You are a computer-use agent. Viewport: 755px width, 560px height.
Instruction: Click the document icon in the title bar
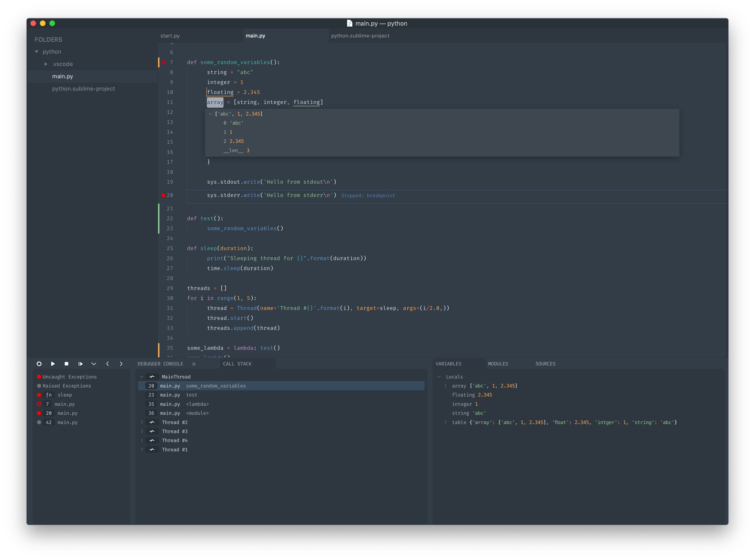(349, 23)
